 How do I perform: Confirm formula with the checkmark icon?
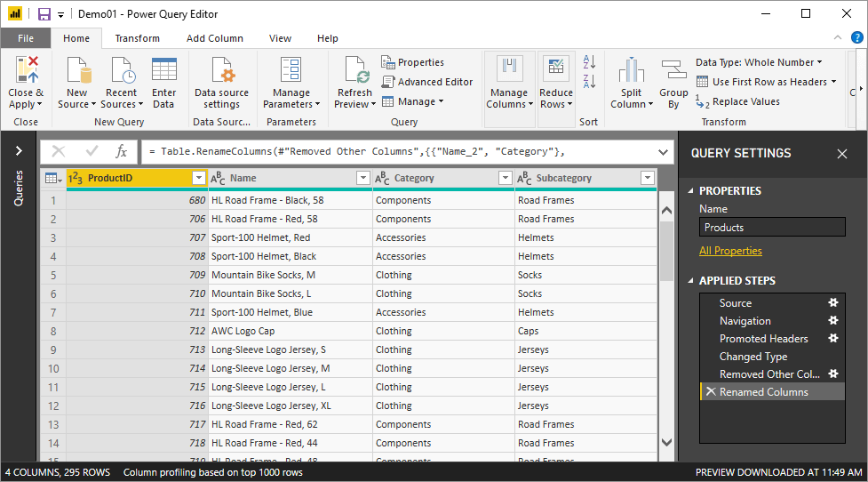click(92, 151)
